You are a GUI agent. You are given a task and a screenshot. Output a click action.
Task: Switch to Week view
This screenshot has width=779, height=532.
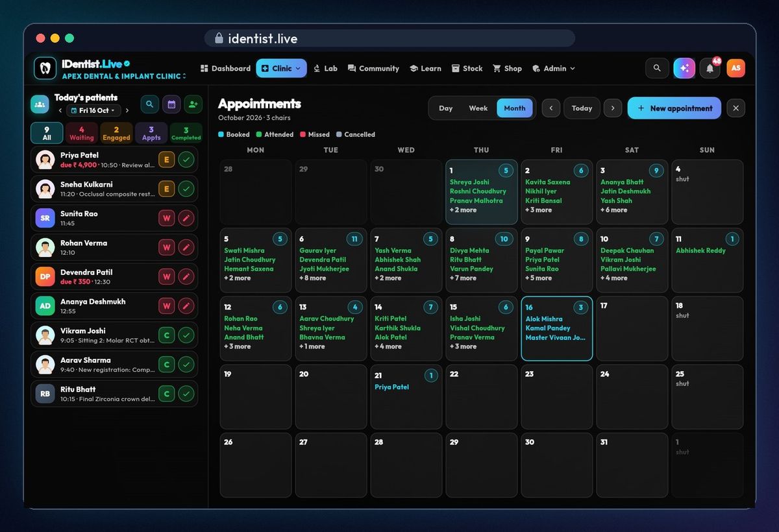click(478, 108)
